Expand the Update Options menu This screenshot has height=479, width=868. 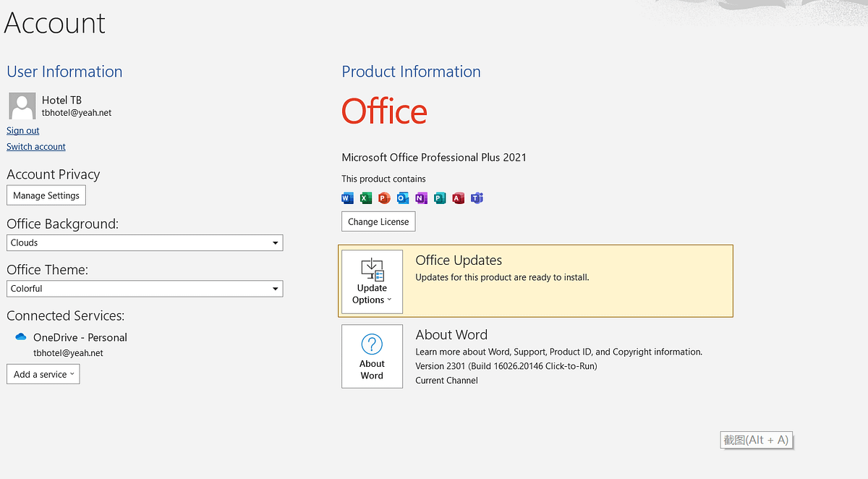click(372, 294)
